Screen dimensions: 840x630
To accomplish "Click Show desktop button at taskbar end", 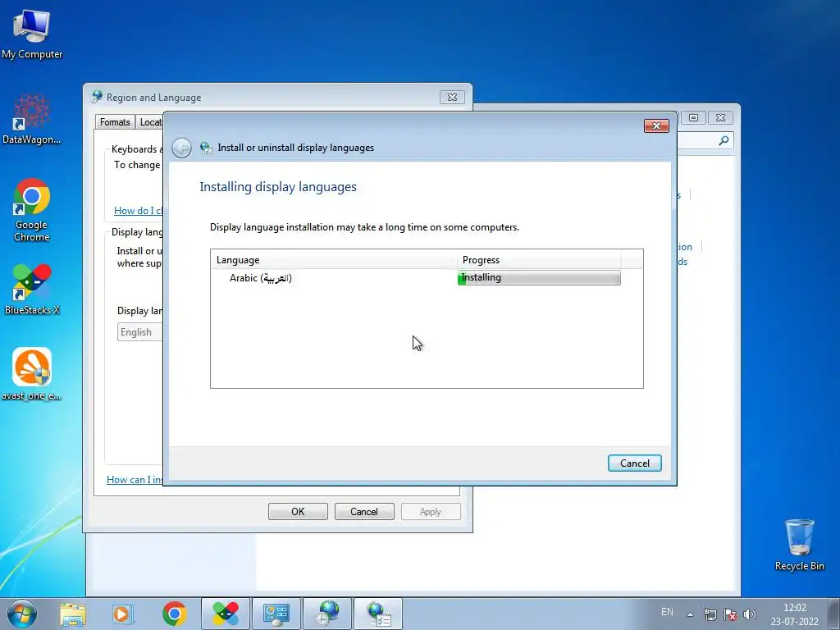I will tap(834, 614).
